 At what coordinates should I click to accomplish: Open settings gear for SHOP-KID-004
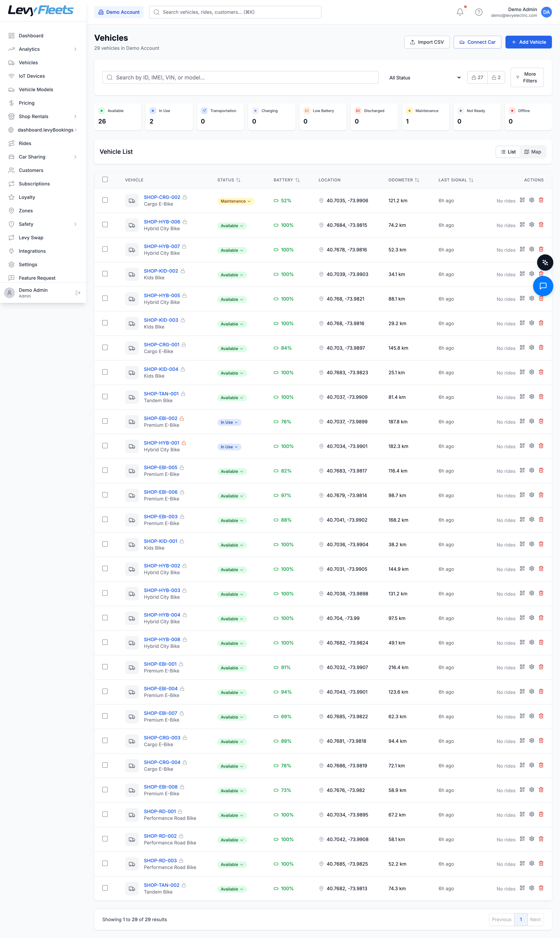tap(532, 372)
